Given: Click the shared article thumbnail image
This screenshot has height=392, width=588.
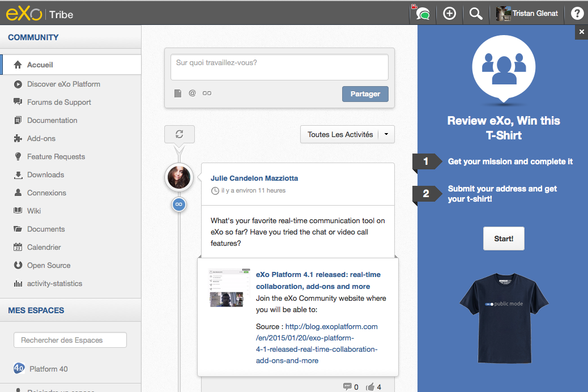Looking at the screenshot, I should point(229,288).
